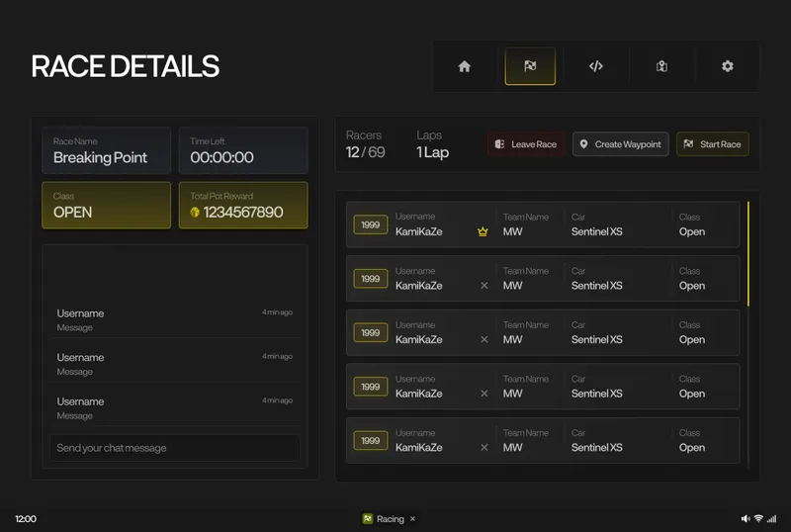Open the settings gear tab
Image resolution: width=791 pixels, height=532 pixels.
pos(728,66)
